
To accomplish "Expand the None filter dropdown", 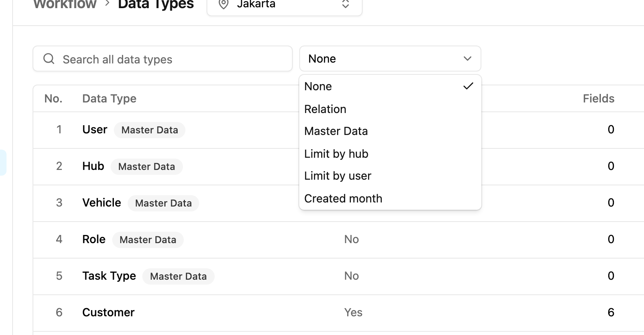I will pos(390,59).
